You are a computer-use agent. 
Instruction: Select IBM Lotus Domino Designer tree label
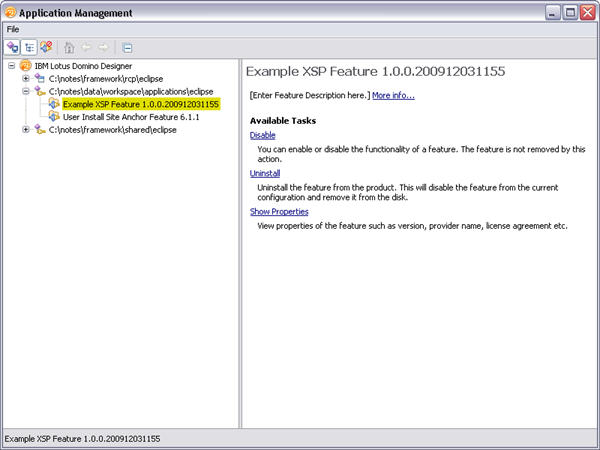coord(83,66)
